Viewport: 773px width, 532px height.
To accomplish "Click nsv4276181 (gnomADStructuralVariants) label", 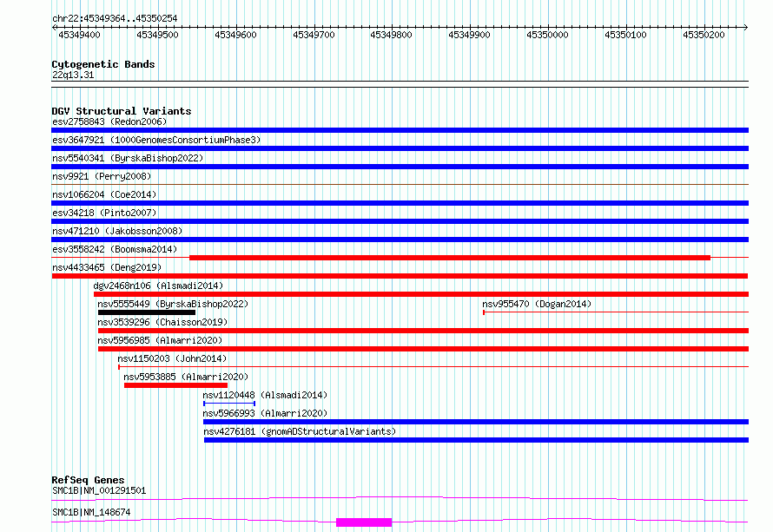I will pos(300,431).
